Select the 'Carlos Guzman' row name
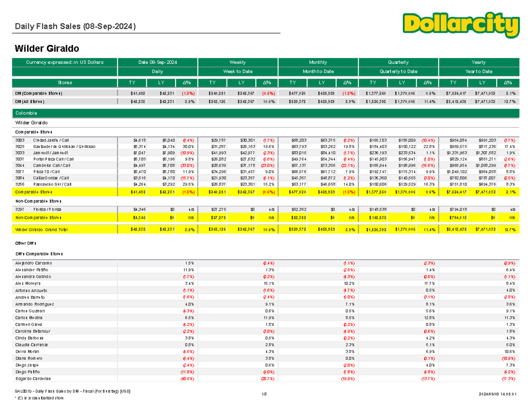Screen dimensions: 532x411 point(30,311)
